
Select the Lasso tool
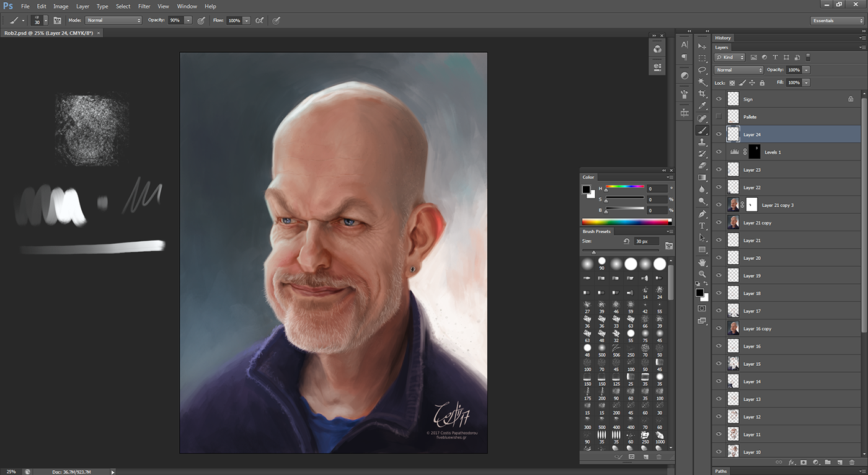tap(702, 70)
